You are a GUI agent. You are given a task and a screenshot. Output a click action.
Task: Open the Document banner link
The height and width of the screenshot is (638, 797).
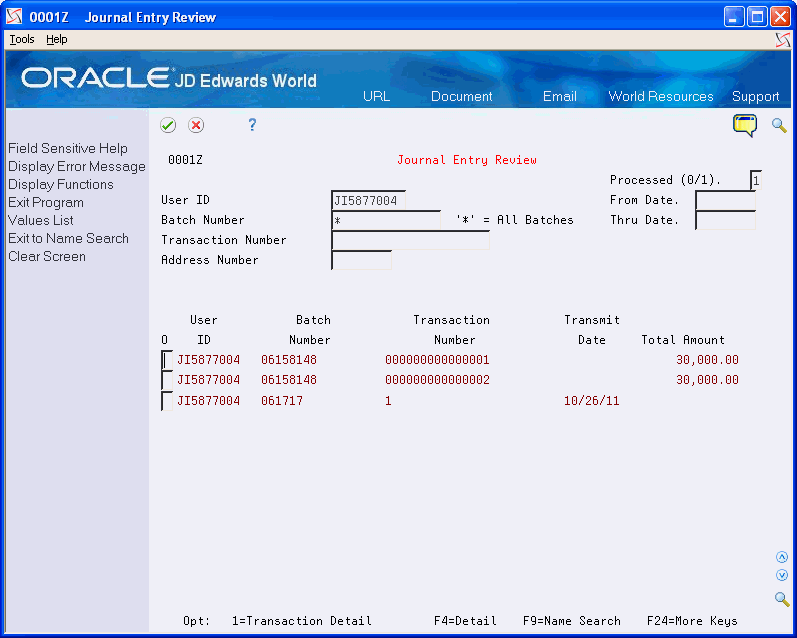pyautogui.click(x=461, y=97)
